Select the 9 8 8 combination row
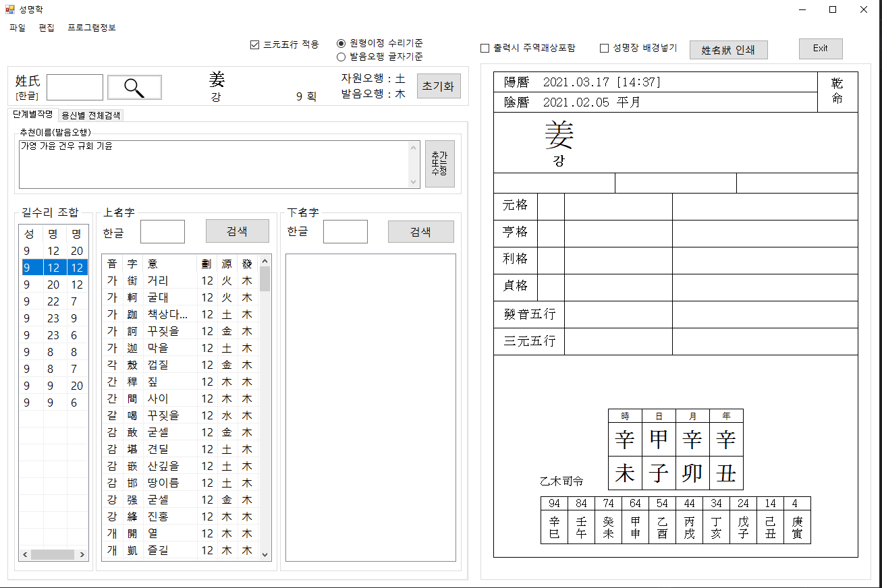Image resolution: width=882 pixels, height=588 pixels. click(54, 352)
